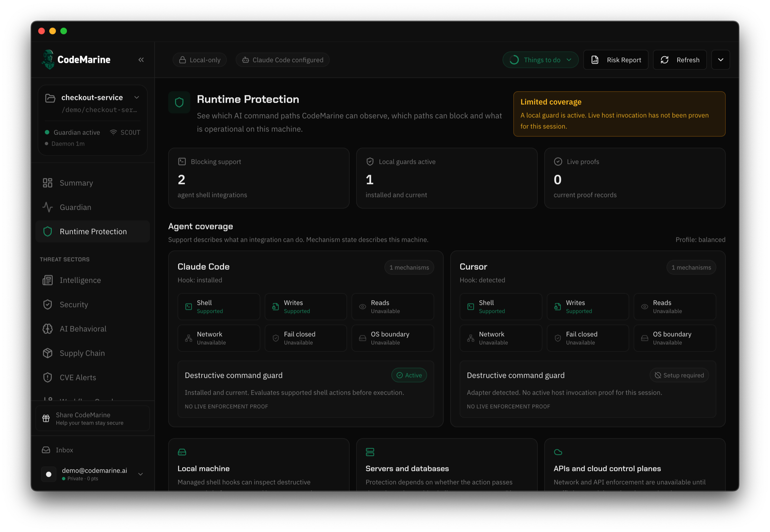Click the Runtime Protection shield header icon
Viewport: 770px width, 532px height.
pos(179,102)
